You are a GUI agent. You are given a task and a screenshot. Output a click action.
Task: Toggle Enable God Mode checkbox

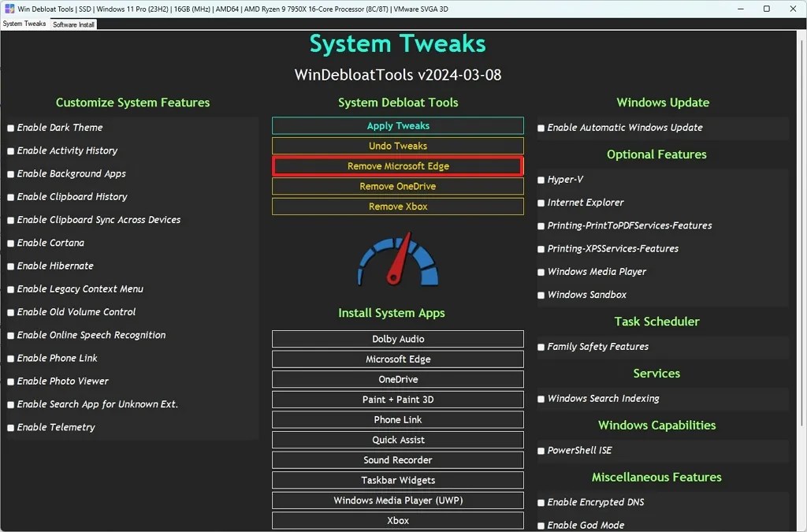(x=541, y=526)
